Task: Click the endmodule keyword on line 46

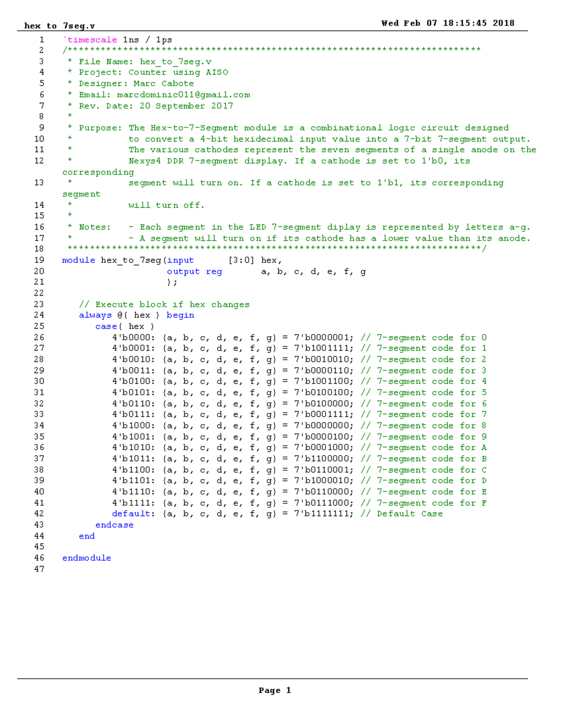Action: coord(86,558)
